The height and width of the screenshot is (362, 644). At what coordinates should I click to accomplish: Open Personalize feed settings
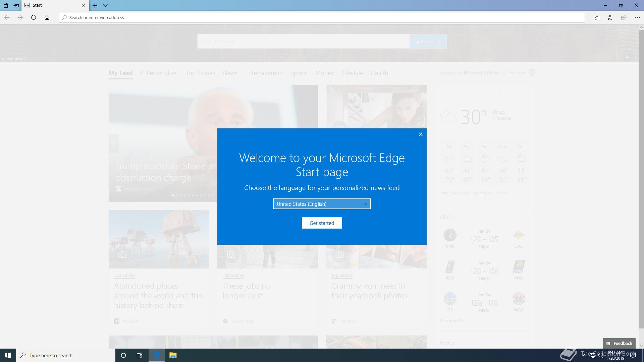tap(158, 73)
